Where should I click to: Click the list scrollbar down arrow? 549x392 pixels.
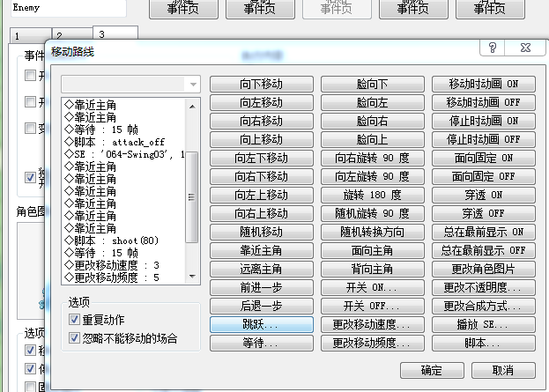tap(192, 276)
